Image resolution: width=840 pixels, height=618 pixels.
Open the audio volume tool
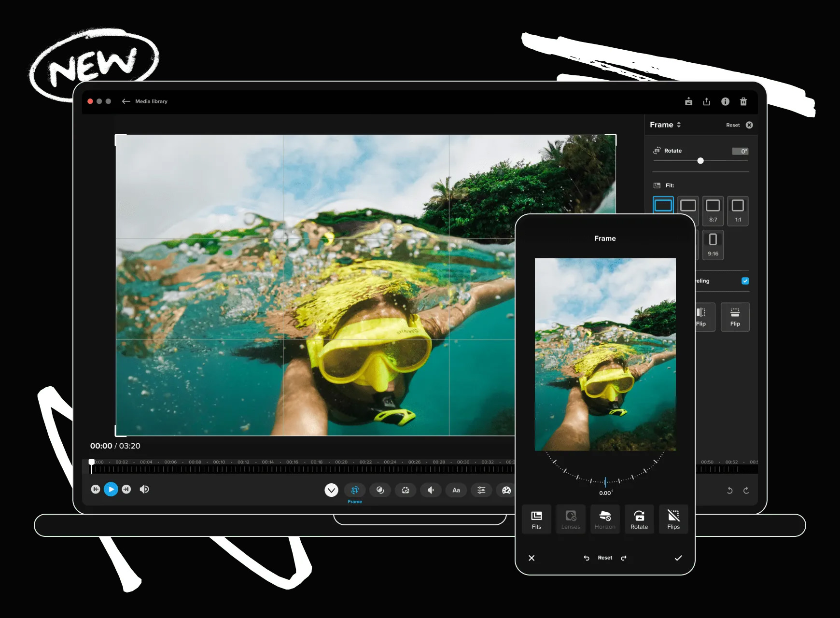[430, 490]
